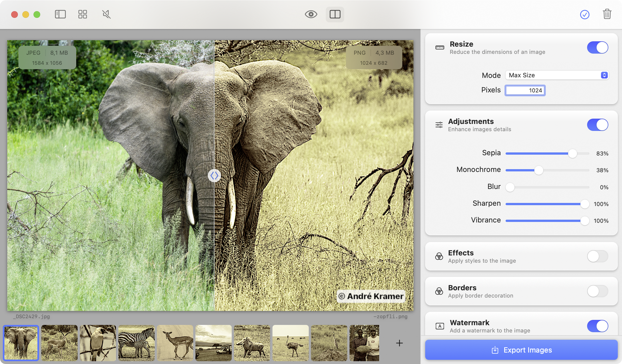Click the Pixels field containing 1024

(525, 90)
